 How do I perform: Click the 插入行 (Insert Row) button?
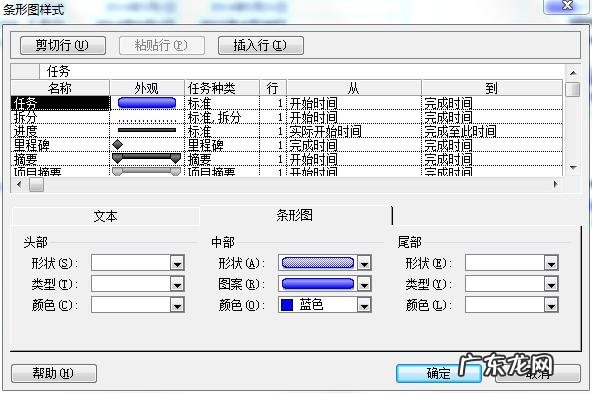click(x=261, y=45)
